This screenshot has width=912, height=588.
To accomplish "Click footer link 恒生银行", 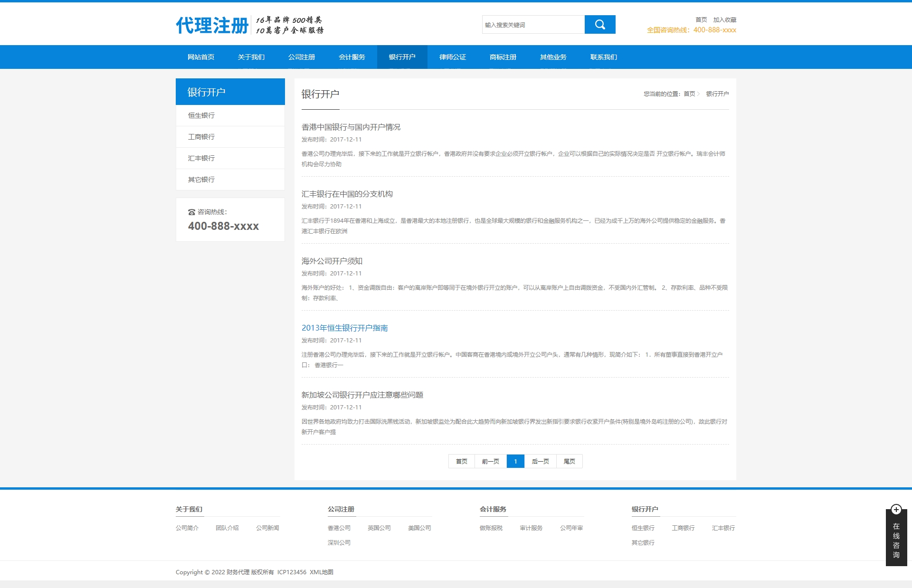I will [643, 528].
